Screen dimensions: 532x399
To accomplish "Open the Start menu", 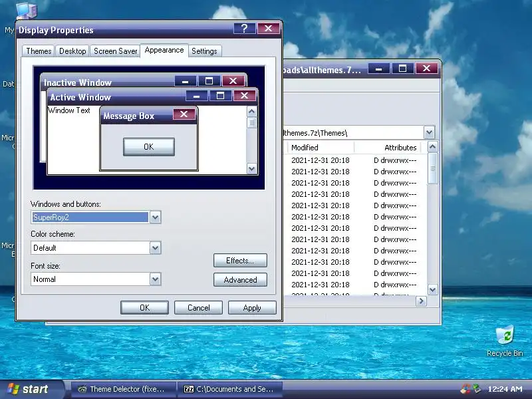I will pyautogui.click(x=31, y=389).
